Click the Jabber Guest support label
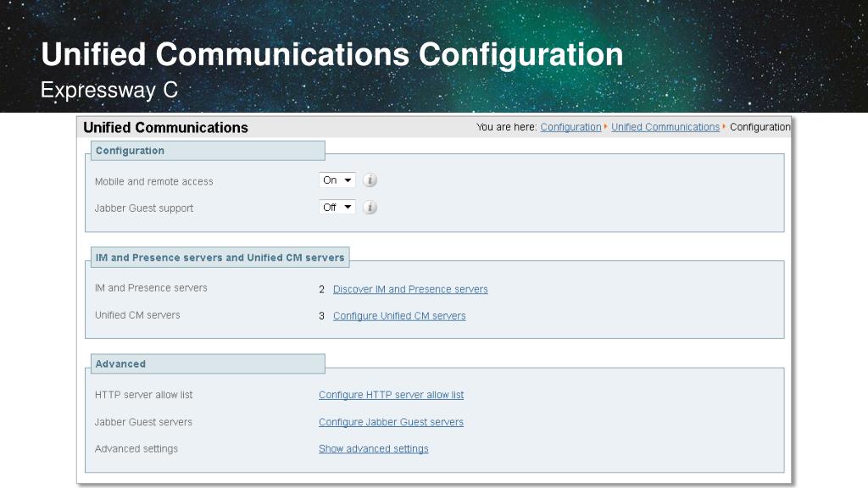 [x=144, y=208]
